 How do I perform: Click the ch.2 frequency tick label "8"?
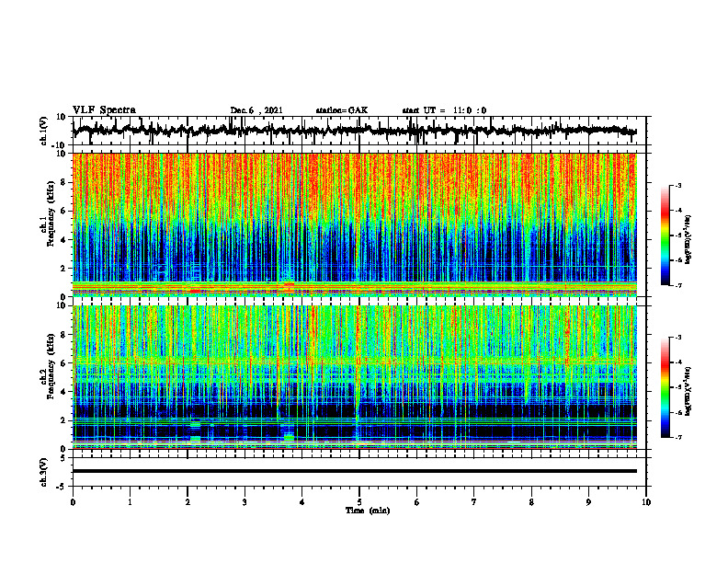coord(63,335)
